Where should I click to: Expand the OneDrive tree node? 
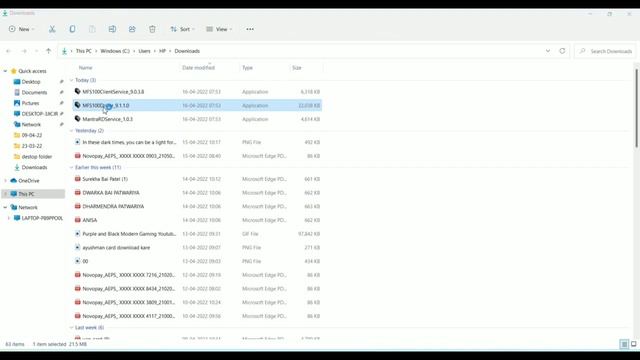5,180
